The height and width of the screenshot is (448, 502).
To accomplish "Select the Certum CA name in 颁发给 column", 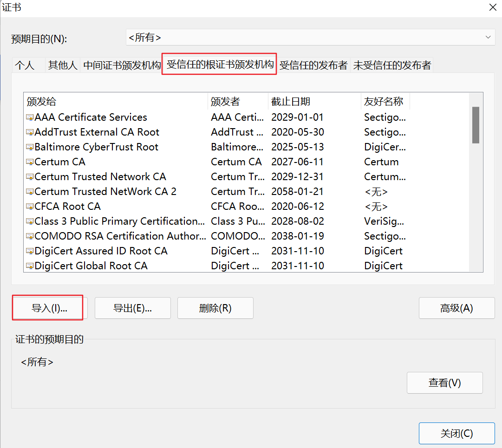I will [x=60, y=162].
